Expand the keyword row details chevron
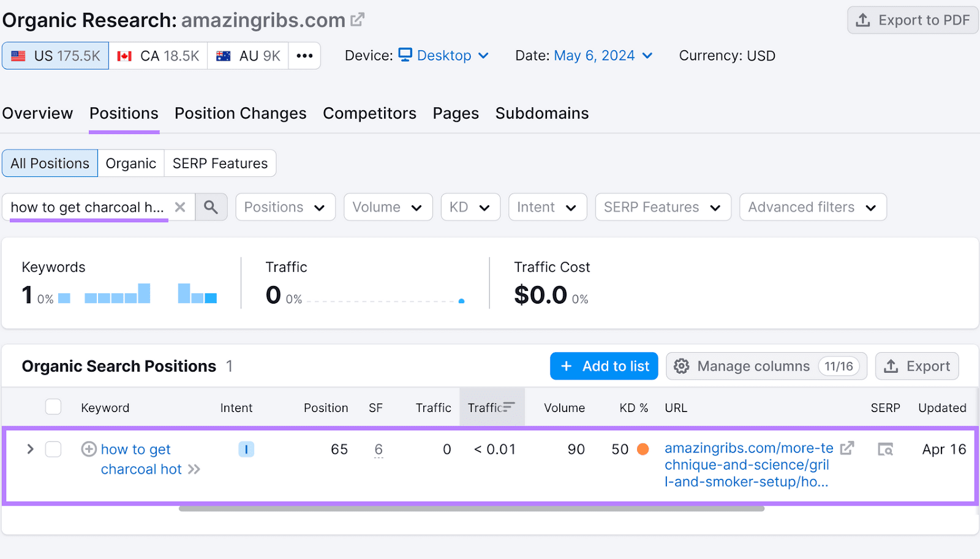 coord(29,449)
